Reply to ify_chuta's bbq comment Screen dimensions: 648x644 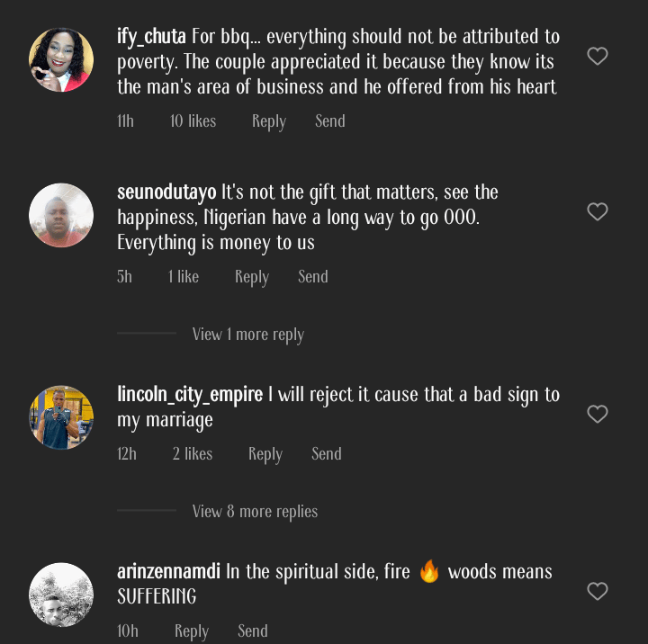tap(268, 121)
